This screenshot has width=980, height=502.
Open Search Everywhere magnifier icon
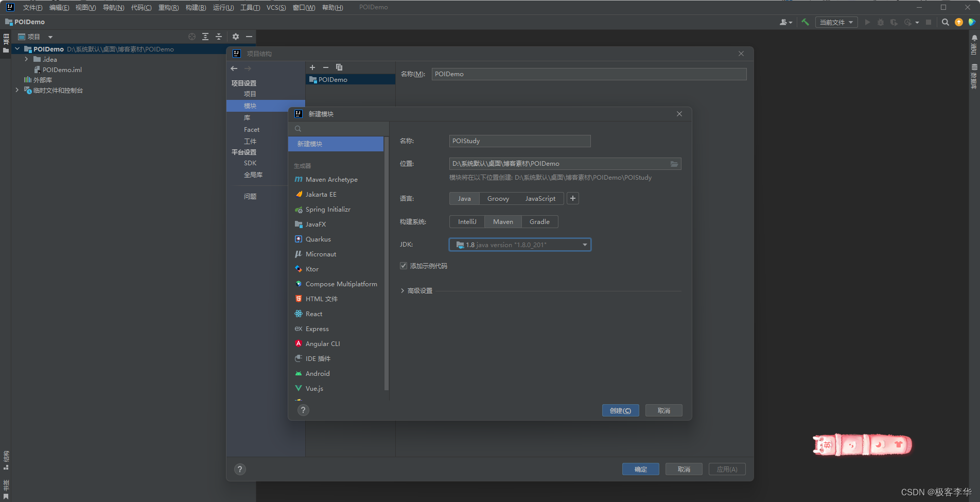point(946,22)
